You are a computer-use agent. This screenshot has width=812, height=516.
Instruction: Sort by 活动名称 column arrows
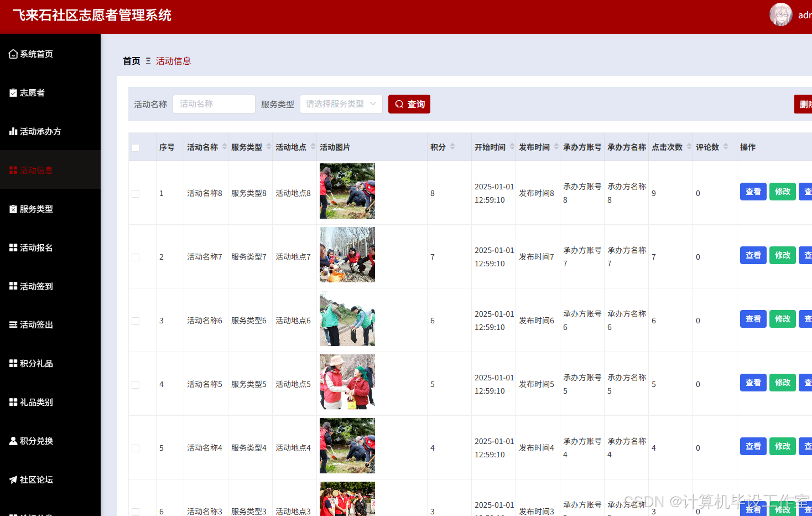[225, 147]
